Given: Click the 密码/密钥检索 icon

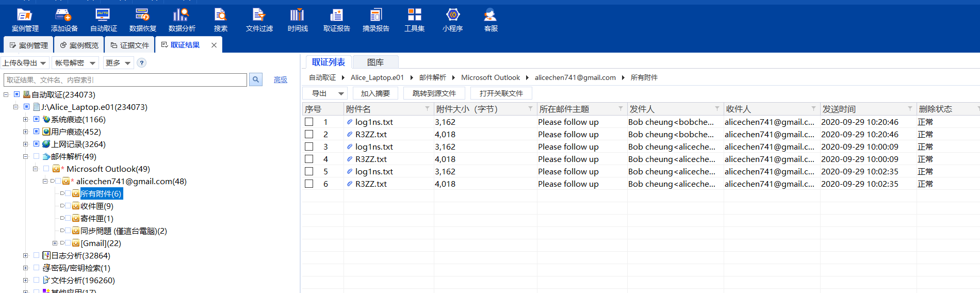Looking at the screenshot, I should coord(46,268).
